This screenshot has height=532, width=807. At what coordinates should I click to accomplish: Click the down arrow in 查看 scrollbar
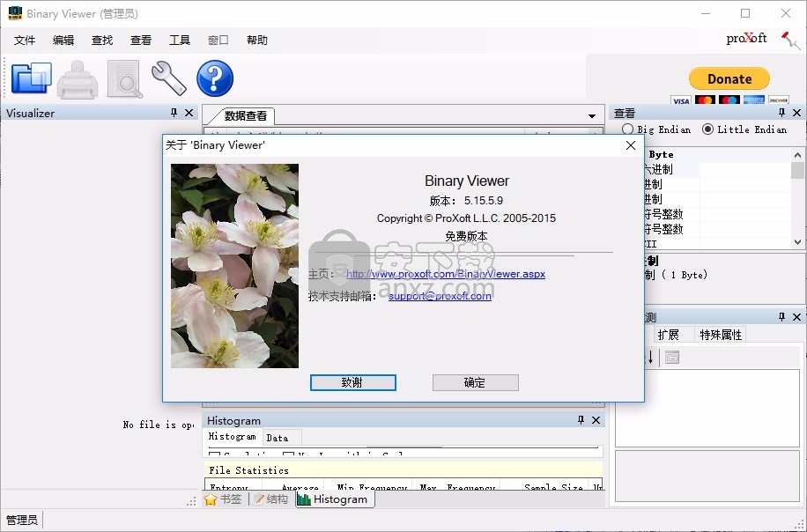pos(797,242)
